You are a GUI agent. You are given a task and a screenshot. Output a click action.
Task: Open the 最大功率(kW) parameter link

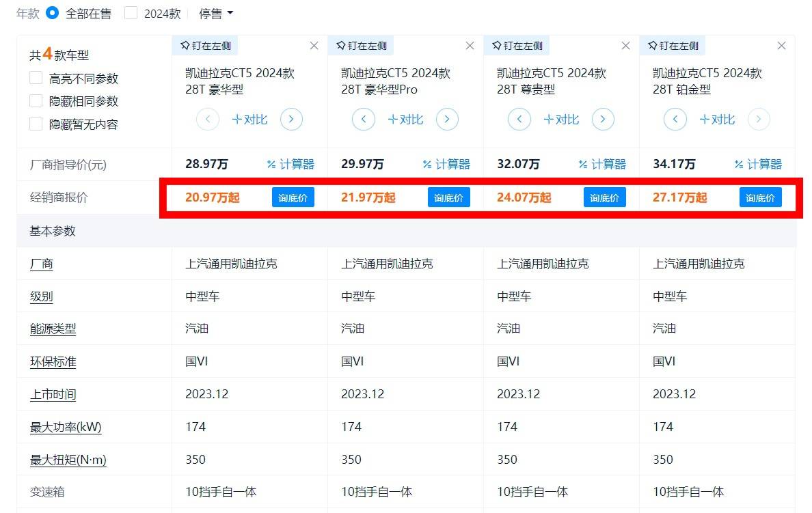(x=66, y=428)
